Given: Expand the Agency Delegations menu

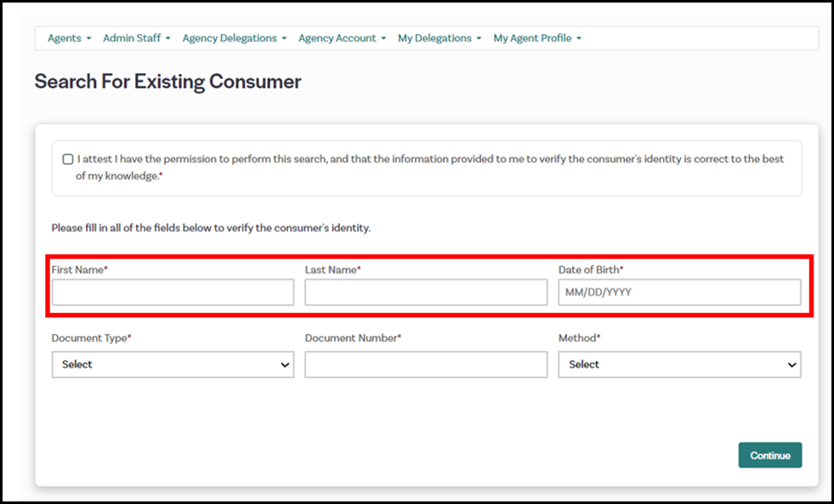Looking at the screenshot, I should (x=234, y=38).
